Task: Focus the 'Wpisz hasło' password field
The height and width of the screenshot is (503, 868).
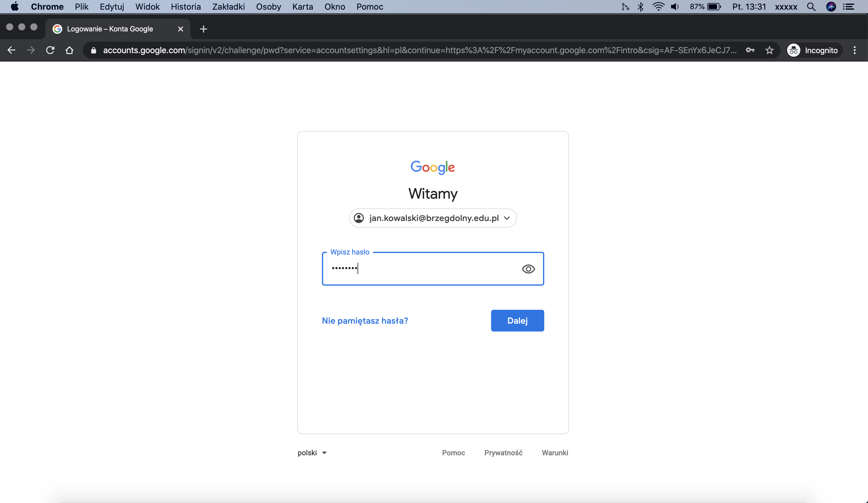Action: (432, 268)
